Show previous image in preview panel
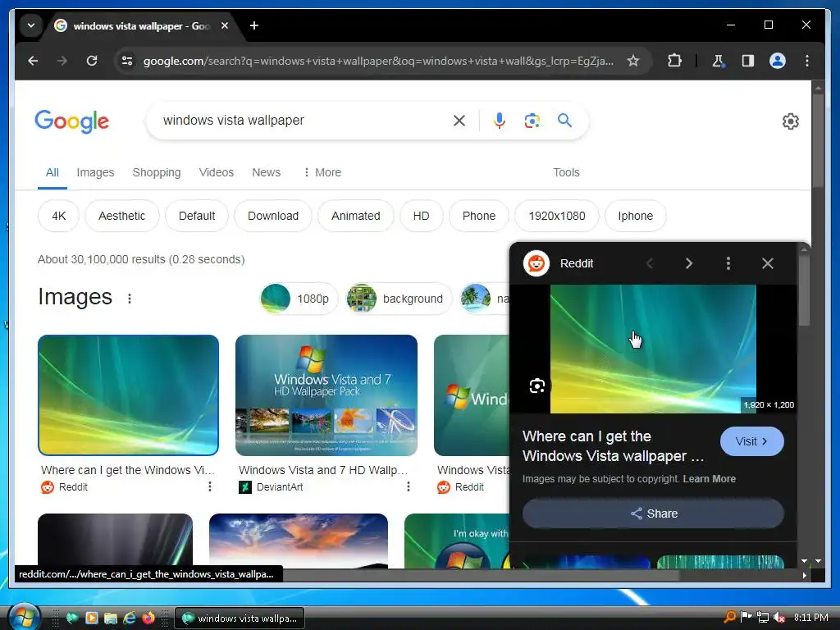The image size is (840, 630). (x=650, y=263)
